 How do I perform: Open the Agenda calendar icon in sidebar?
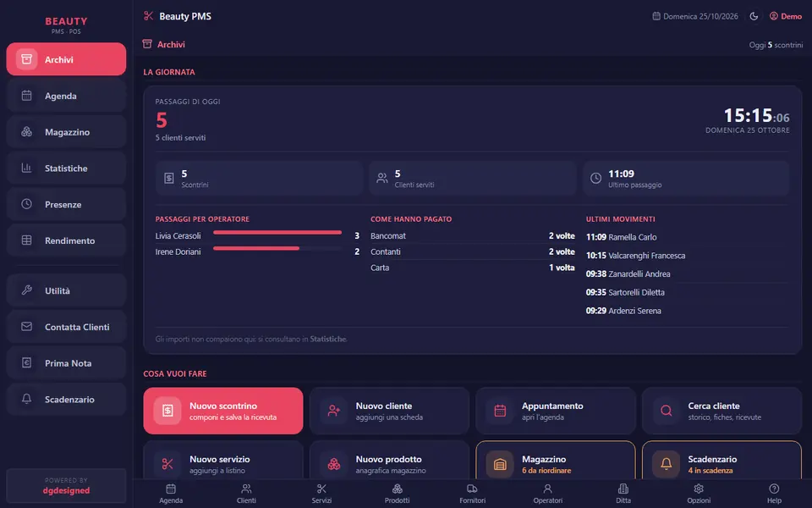click(26, 96)
